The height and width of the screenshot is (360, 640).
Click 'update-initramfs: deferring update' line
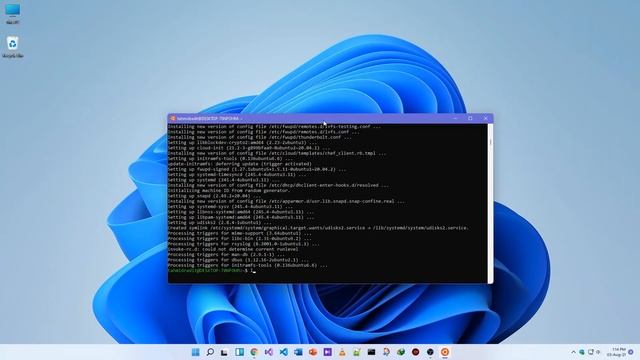coord(240,164)
